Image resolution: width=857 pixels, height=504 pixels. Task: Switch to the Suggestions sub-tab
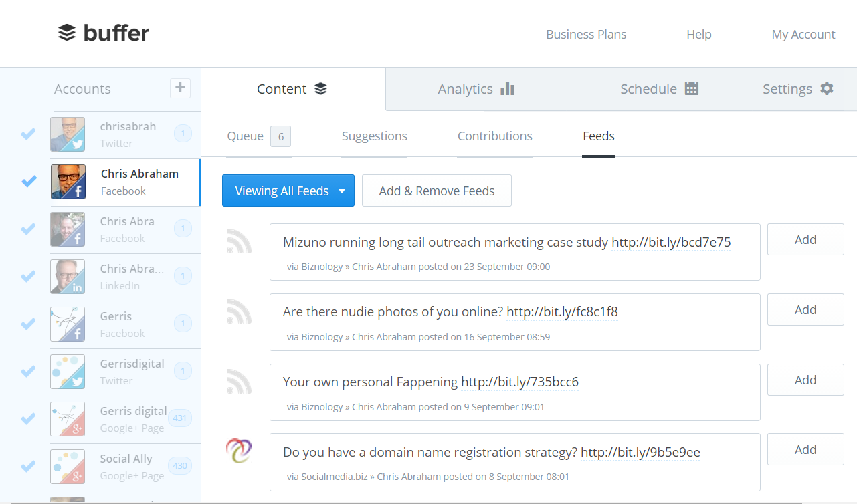coord(374,136)
